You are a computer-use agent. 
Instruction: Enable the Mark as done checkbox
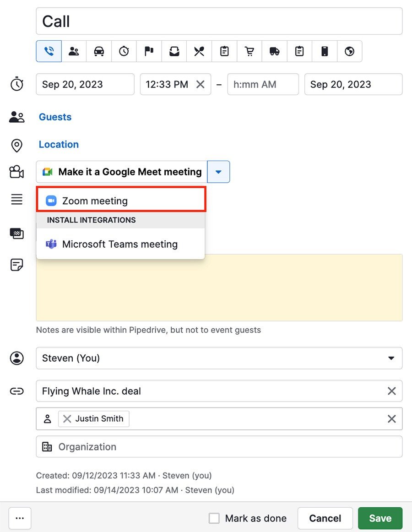(214, 518)
